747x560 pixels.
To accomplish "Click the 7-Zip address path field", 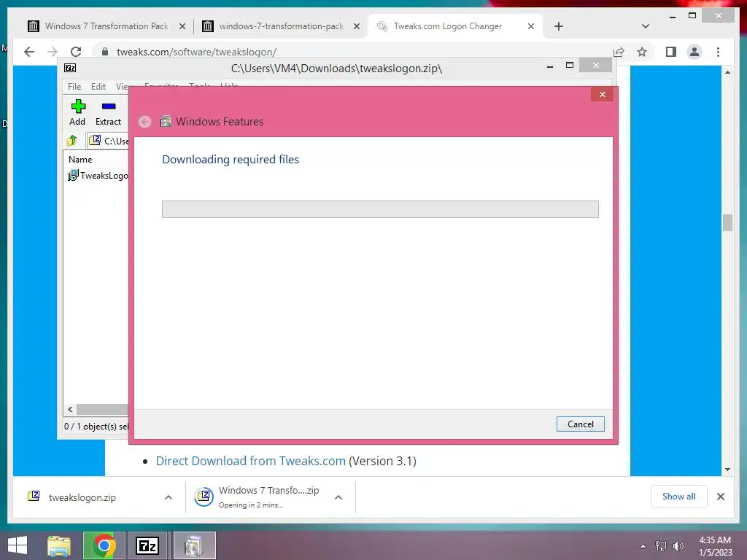I will coord(109,141).
